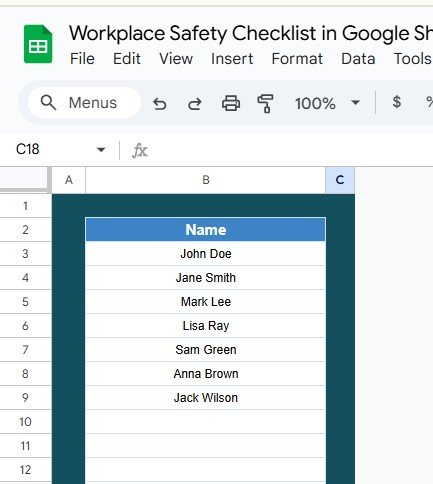Click the Undo arrow icon
Image resolution: width=433 pixels, height=484 pixels.
[160, 103]
